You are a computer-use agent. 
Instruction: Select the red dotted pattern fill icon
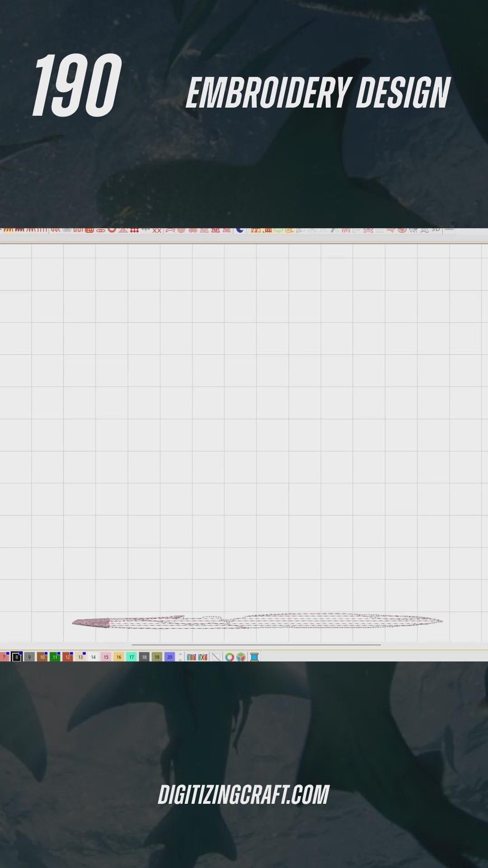(134, 230)
